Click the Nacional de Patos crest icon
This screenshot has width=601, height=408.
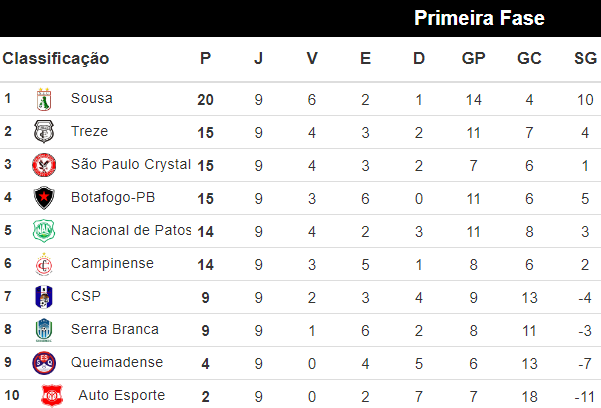(x=43, y=231)
